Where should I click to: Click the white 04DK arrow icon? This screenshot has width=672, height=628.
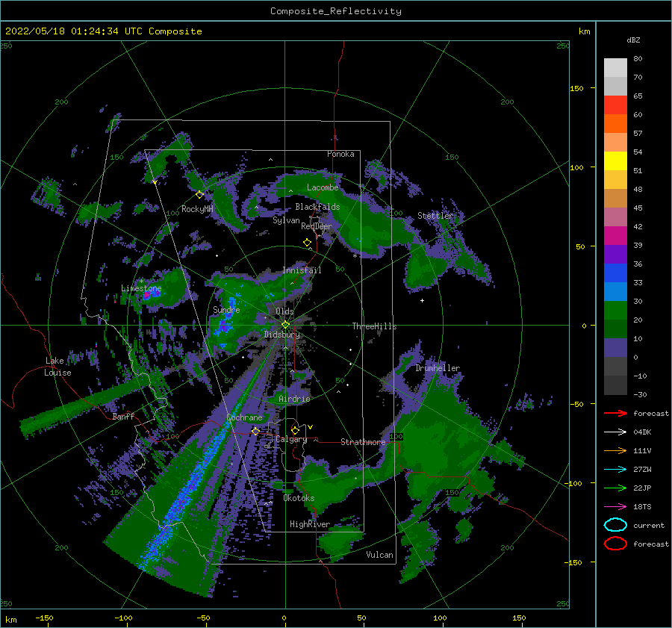615,432
